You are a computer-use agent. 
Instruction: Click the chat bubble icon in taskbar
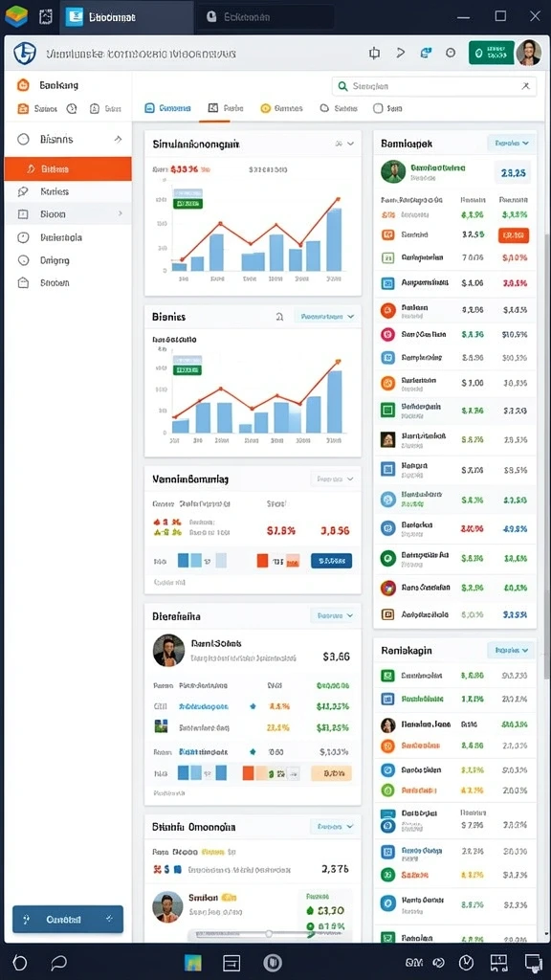coord(58,962)
